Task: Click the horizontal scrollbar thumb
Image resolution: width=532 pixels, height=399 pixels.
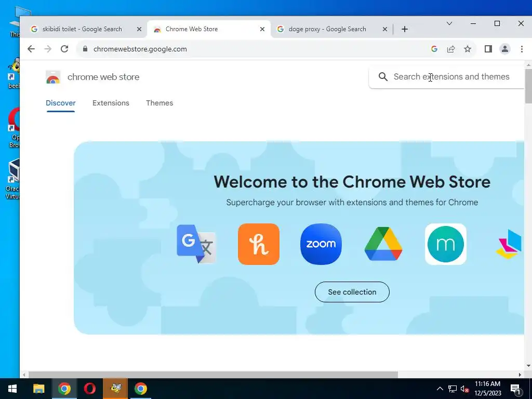Action: 213,375
